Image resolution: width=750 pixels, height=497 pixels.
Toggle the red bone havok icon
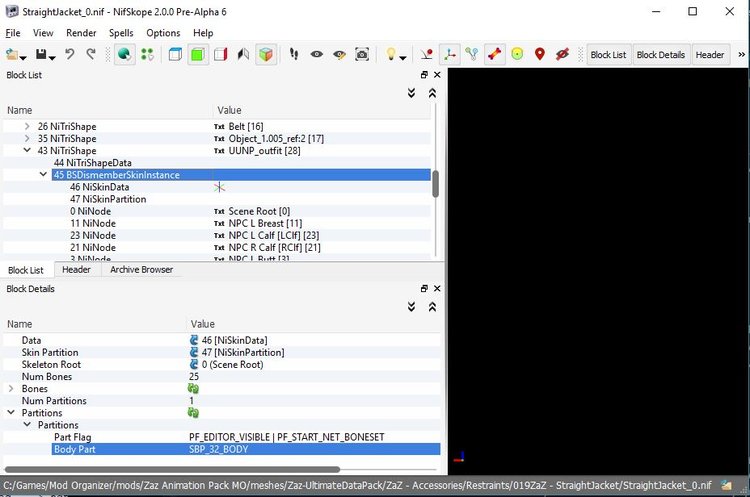(495, 55)
